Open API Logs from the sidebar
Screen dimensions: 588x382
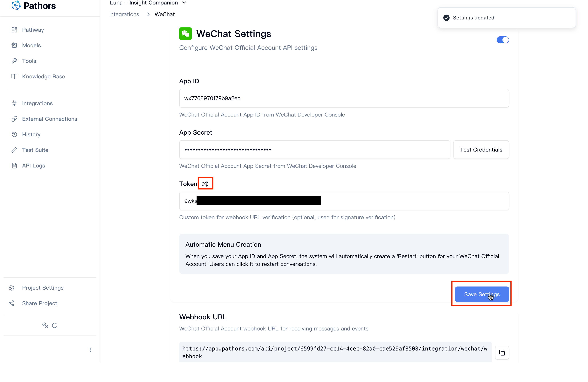[x=33, y=166]
